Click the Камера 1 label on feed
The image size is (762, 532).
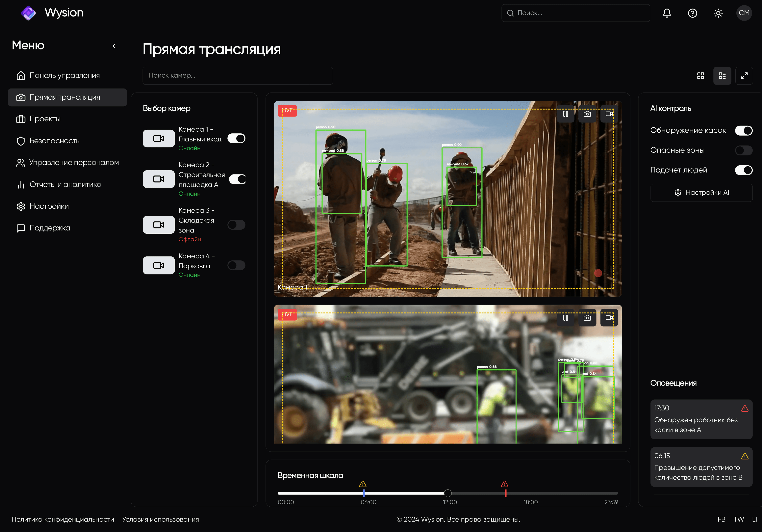[292, 287]
